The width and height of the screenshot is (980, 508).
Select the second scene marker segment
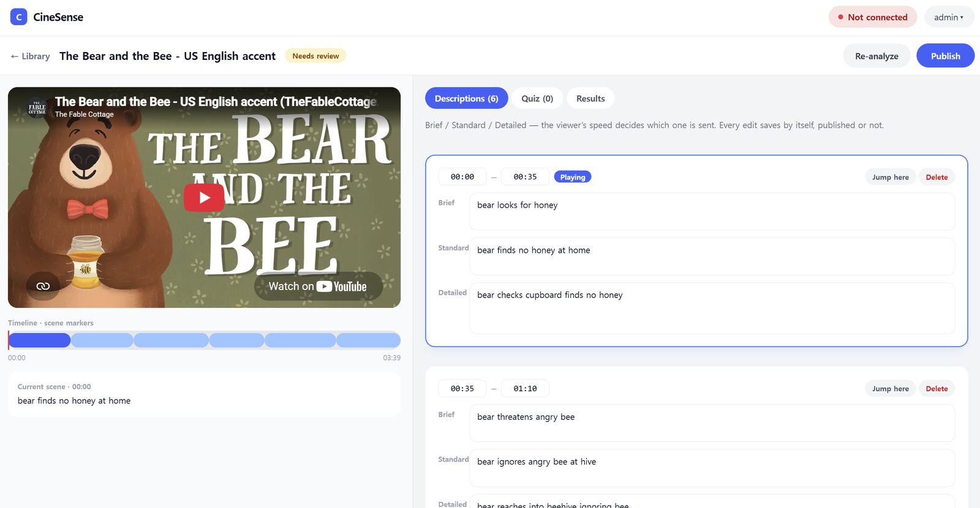click(x=102, y=340)
